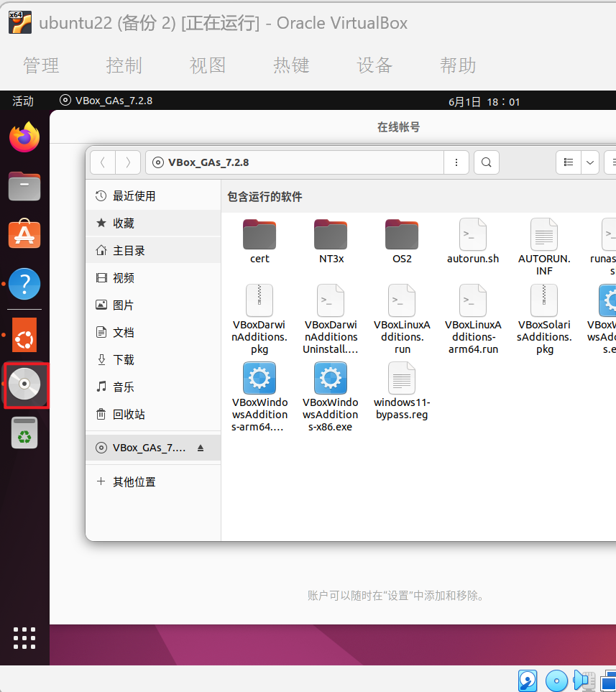Click the VBox_GAs_7.2.8 path bar
Image resolution: width=616 pixels, height=692 pixels.
coord(295,162)
